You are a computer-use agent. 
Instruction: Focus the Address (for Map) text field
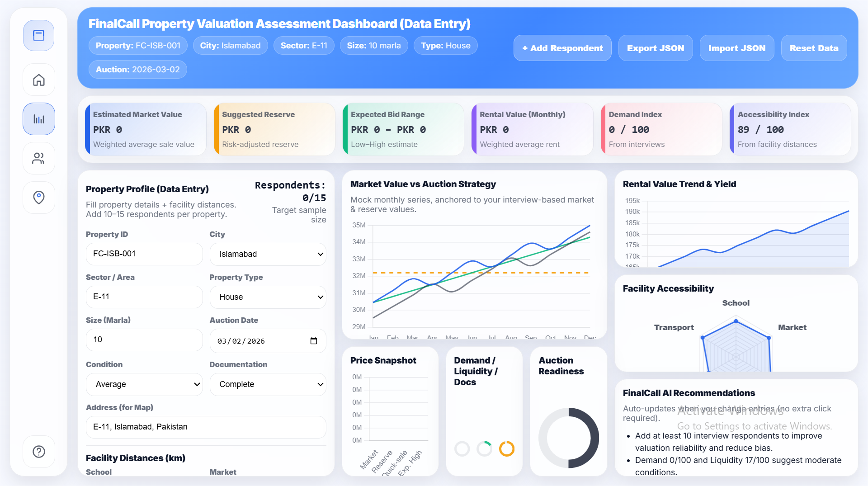click(x=206, y=427)
